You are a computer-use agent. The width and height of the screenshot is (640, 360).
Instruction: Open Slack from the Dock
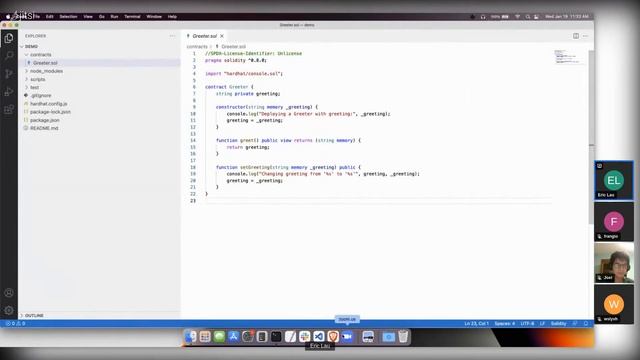(304, 336)
